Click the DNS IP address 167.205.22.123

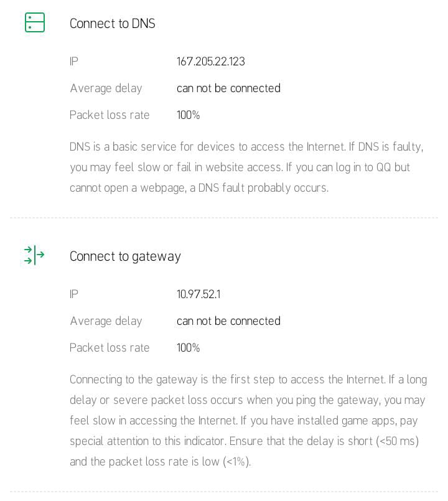click(210, 62)
